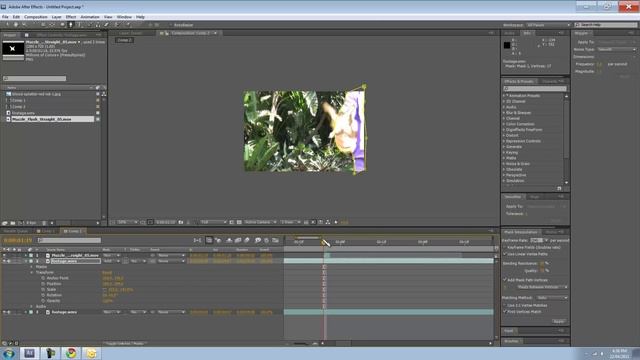
Task: Enable the Use Linear Vertex Paths checkbox
Action: coord(505,254)
